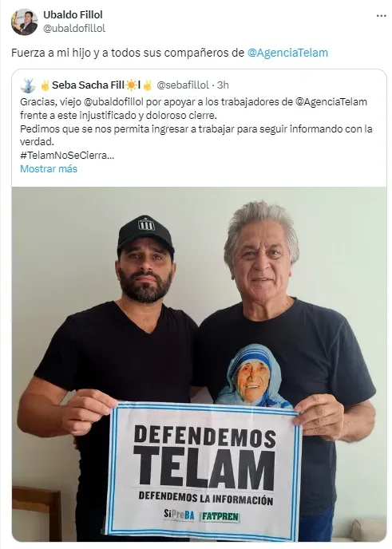Expand quoted tweet with Mostrar más
Screen dimensions: 392x549
pos(49,168)
